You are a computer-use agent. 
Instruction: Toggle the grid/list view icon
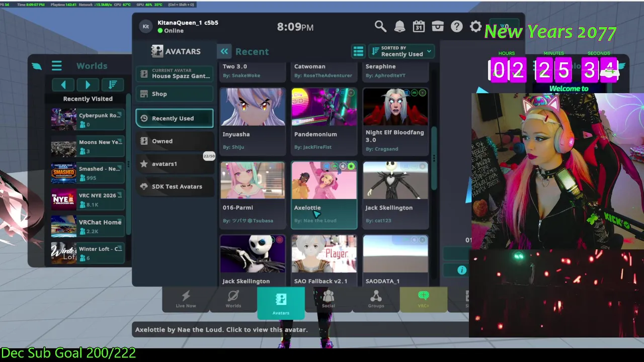358,51
